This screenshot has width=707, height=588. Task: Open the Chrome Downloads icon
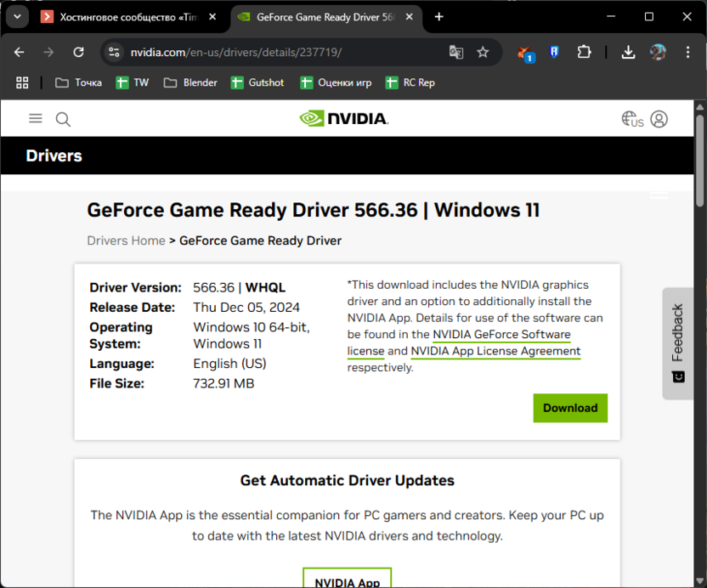coord(628,53)
